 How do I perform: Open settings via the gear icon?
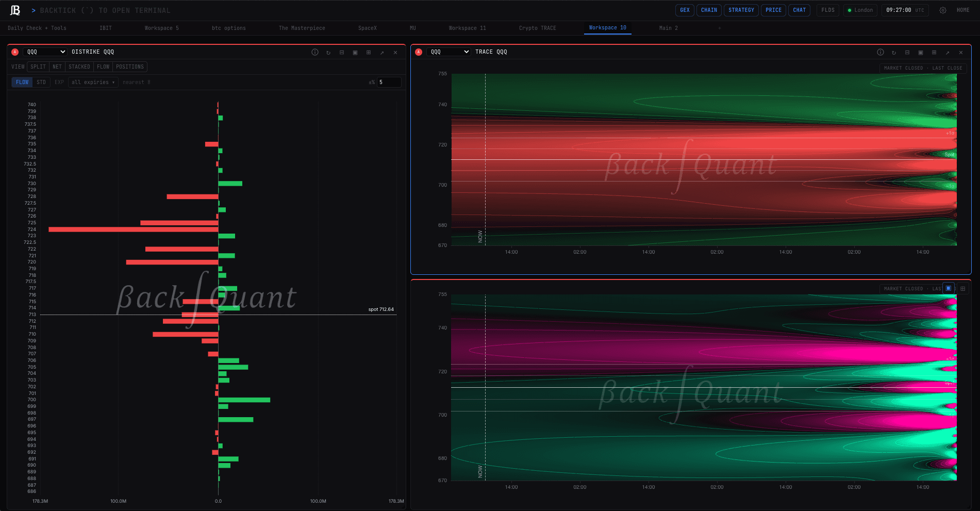coord(942,10)
